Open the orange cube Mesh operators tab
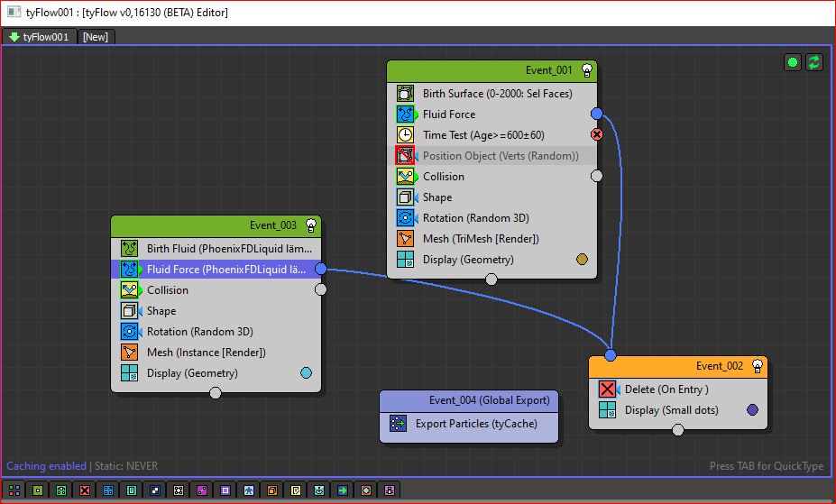This screenshot has height=504, width=836. tap(272, 490)
